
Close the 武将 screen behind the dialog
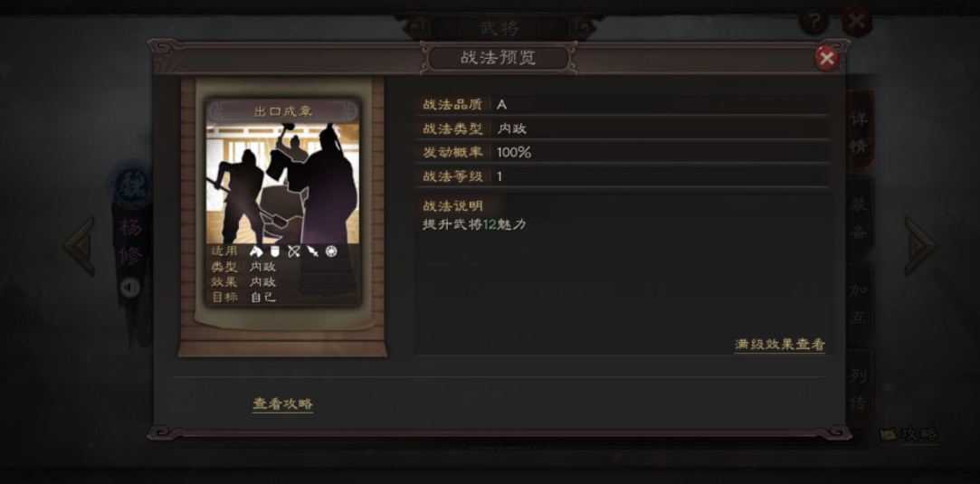click(856, 22)
